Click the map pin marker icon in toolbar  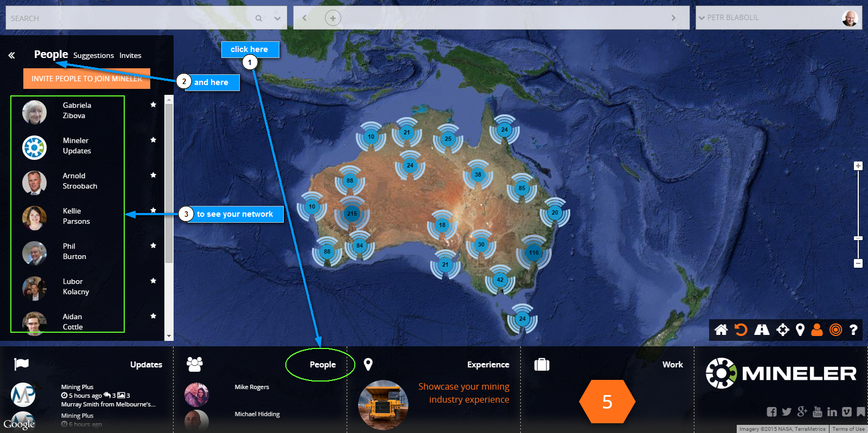(x=800, y=329)
